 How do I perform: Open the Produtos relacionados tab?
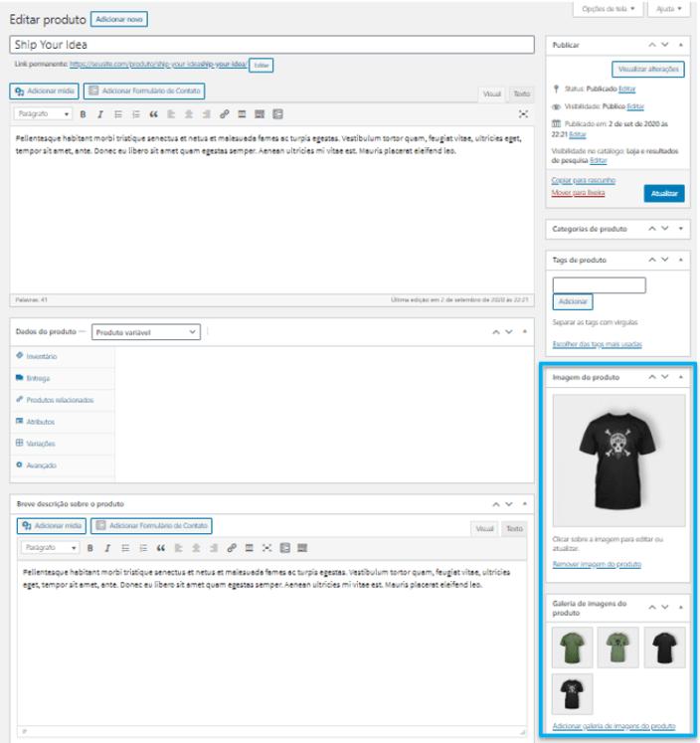pyautogui.click(x=60, y=400)
